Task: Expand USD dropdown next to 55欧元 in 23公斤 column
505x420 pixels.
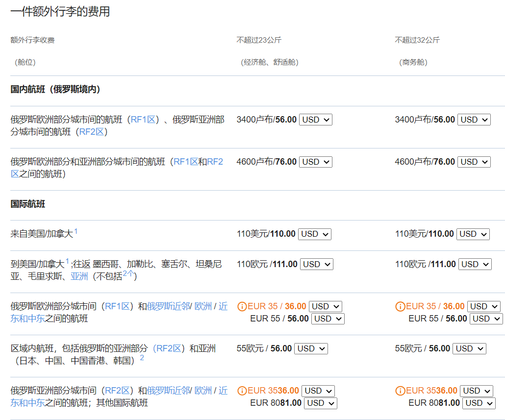Action: tap(311, 349)
